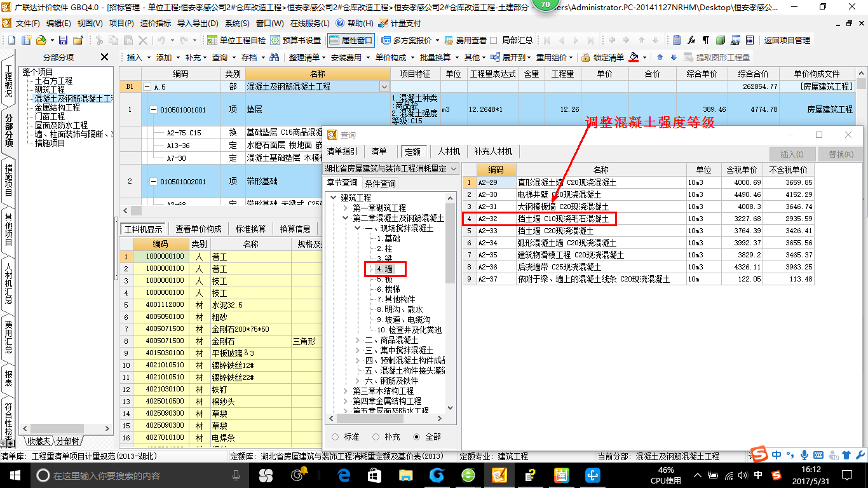This screenshot has height=488, width=868.
Task: Toggle the 属性窗口 property window button
Action: 351,40
